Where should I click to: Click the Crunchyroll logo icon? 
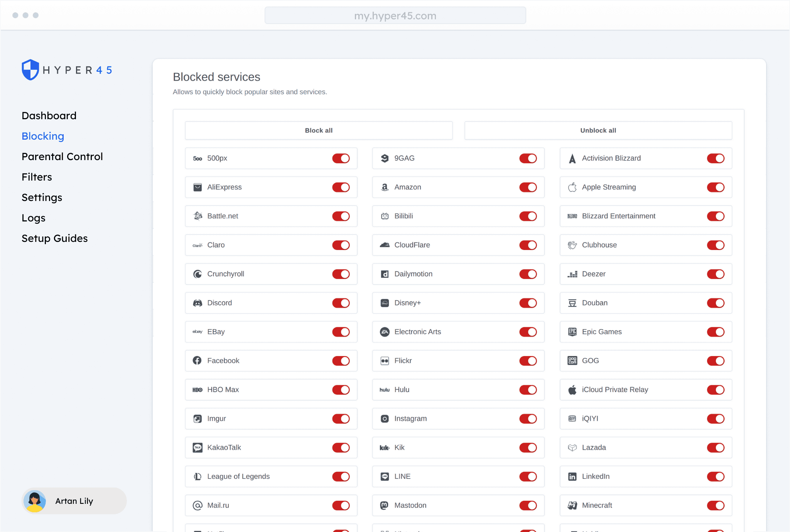pos(197,274)
